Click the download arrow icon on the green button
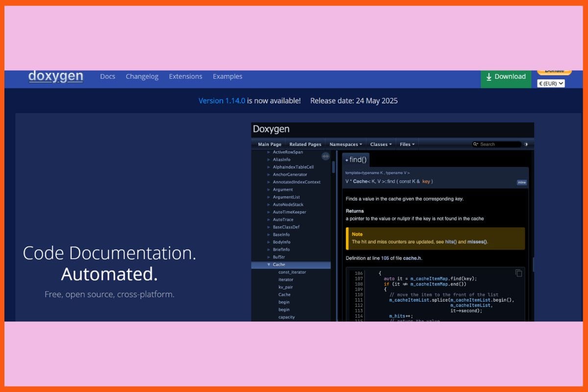588x392 pixels. pos(489,77)
